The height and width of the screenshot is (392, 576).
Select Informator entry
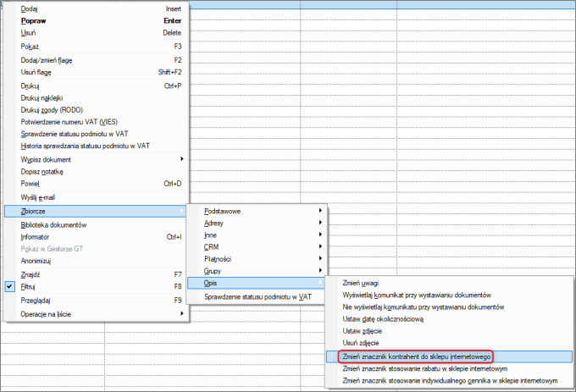click(96, 237)
